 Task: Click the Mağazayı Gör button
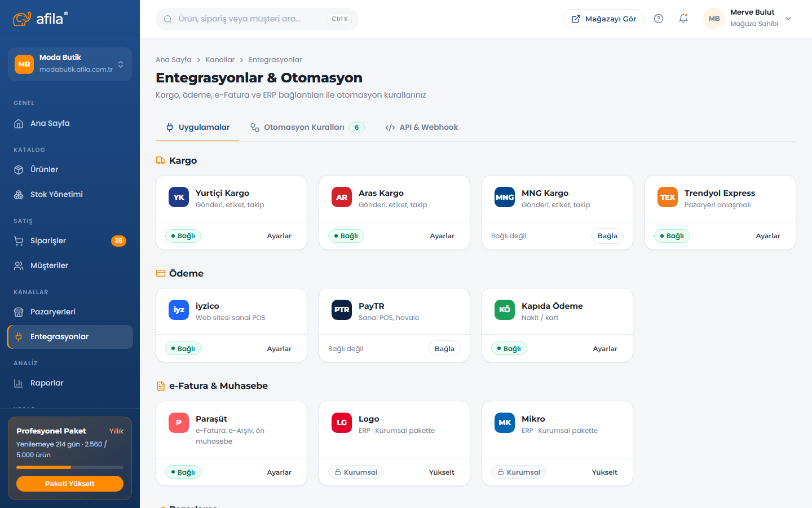coord(603,19)
